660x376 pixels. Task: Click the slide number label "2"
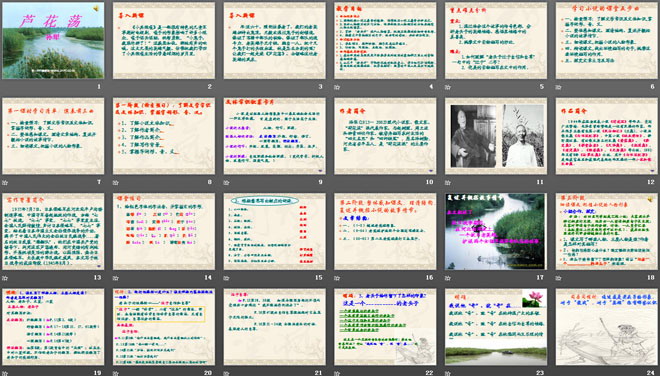pyautogui.click(x=210, y=87)
